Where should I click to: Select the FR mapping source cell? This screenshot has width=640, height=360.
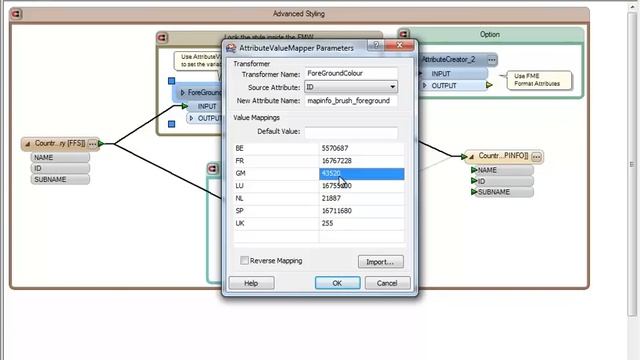coord(276,161)
